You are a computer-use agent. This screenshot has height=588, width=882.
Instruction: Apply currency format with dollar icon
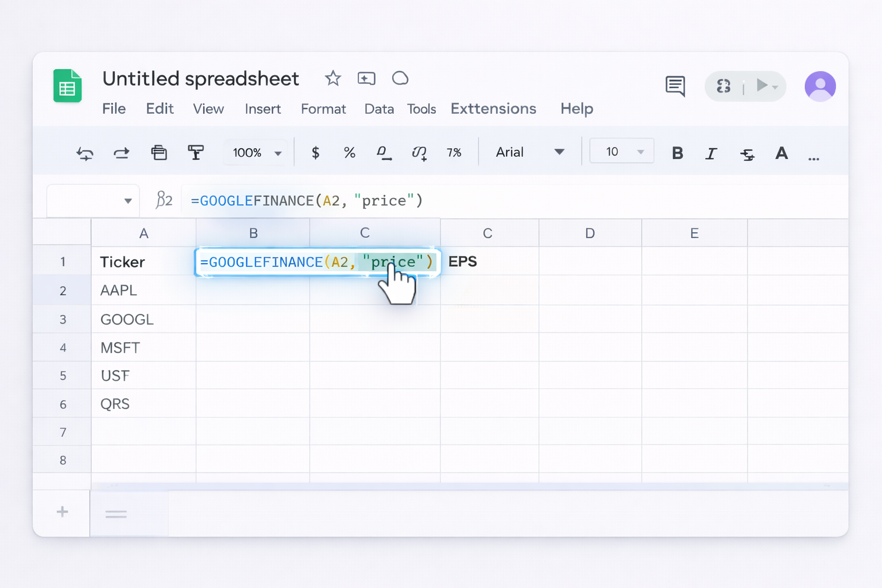315,153
